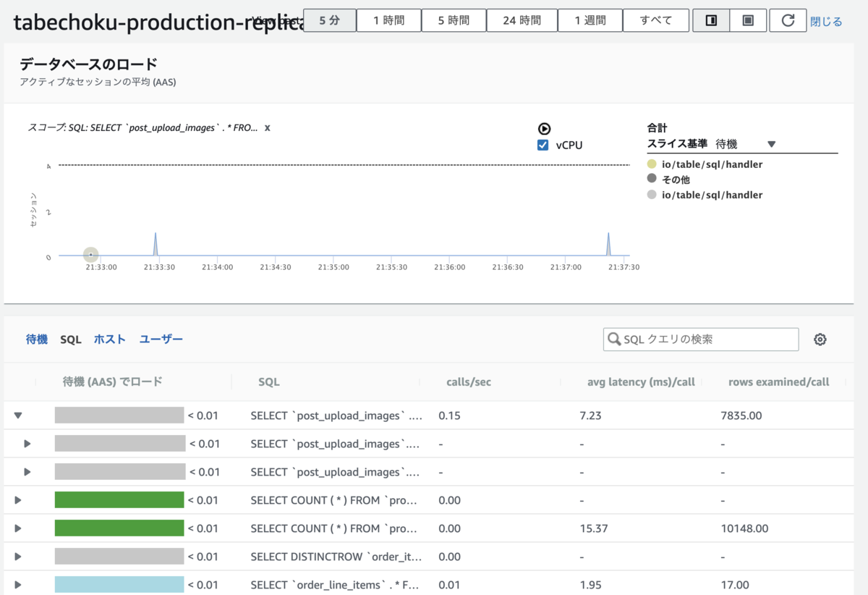Select the 1 時間 time range
This screenshot has height=595, width=868.
tap(388, 20)
